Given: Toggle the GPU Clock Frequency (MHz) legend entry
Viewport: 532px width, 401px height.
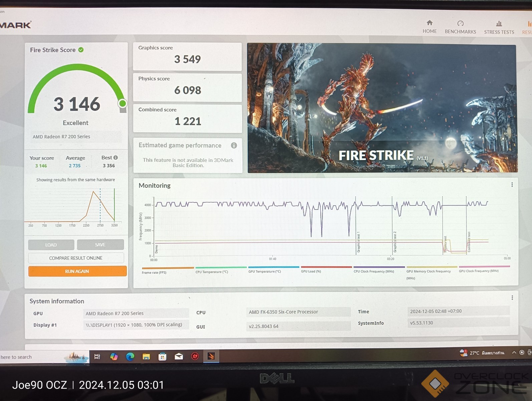Looking at the screenshot, I should [x=484, y=269].
